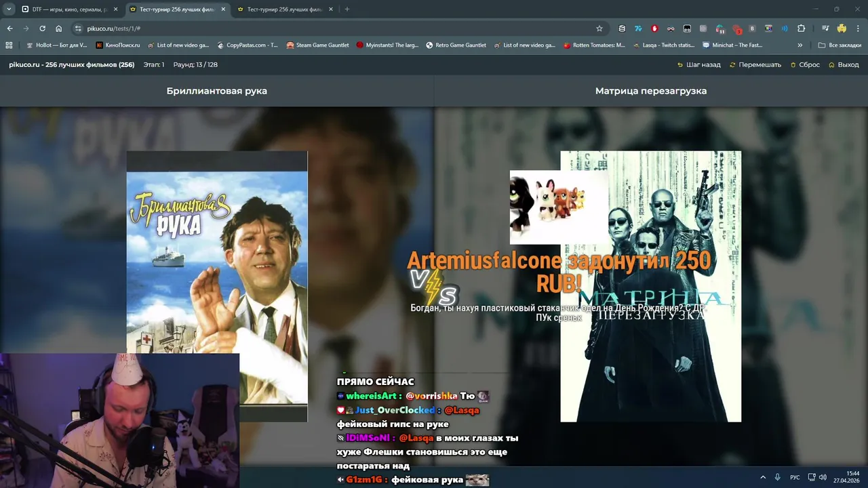Open a new browser tab
Screen dimensions: 868x488
[x=347, y=9]
